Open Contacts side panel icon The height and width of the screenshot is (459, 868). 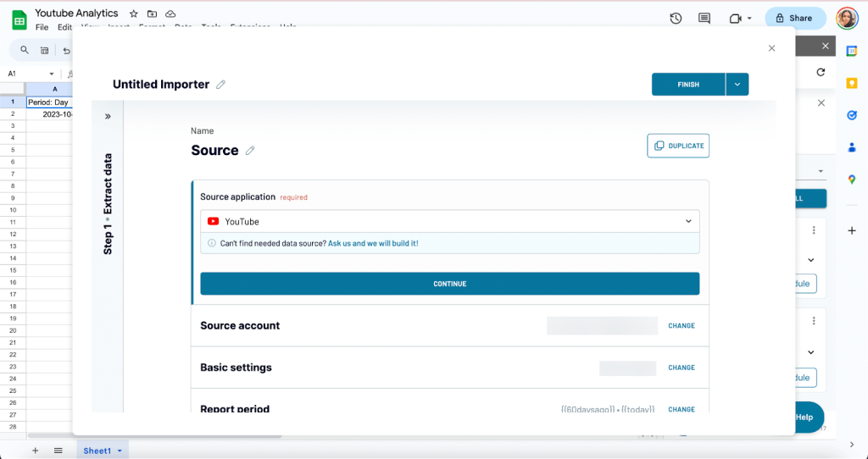851,147
